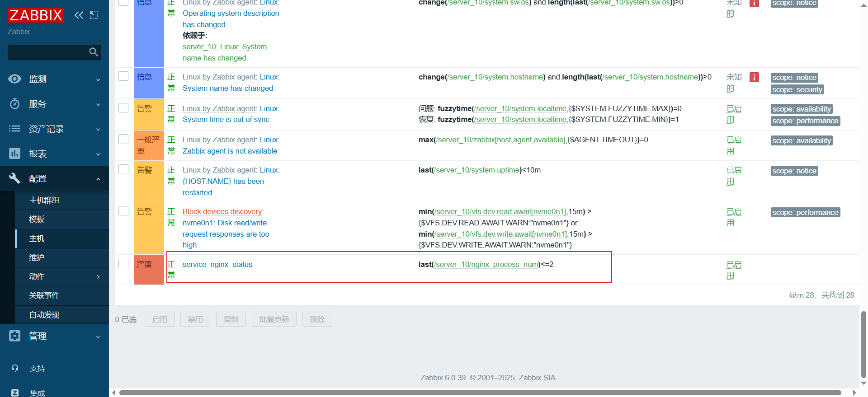Click the red info icon for hostname trigger

(754, 77)
